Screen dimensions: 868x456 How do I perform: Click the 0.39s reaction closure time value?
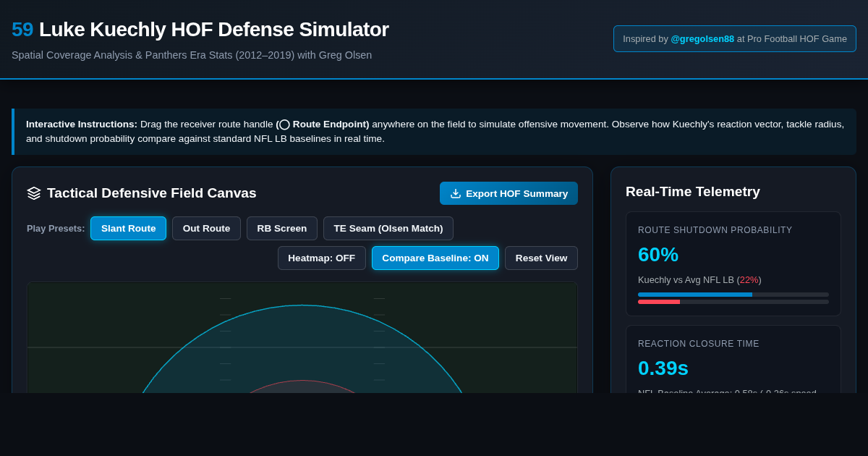click(x=663, y=368)
